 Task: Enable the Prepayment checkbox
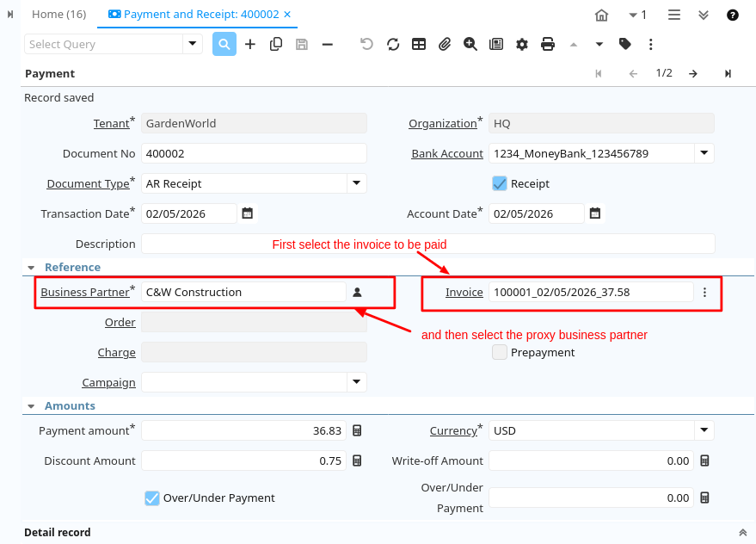pyautogui.click(x=500, y=352)
